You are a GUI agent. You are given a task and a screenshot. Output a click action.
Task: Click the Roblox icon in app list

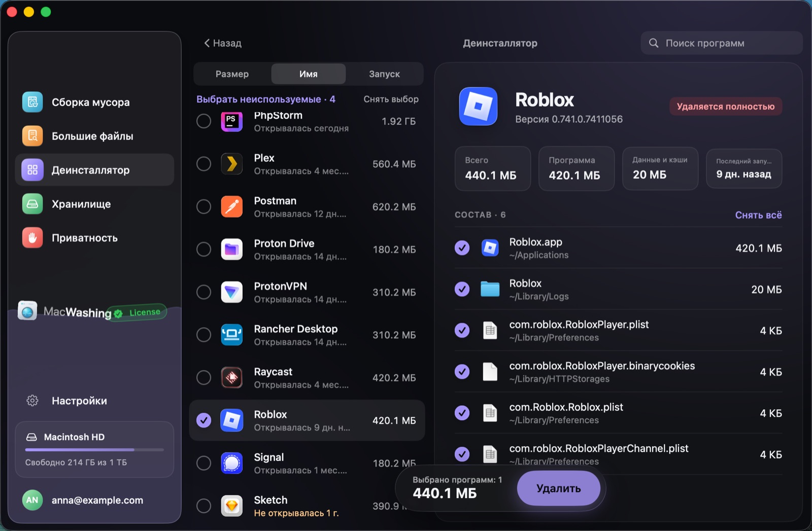232,420
